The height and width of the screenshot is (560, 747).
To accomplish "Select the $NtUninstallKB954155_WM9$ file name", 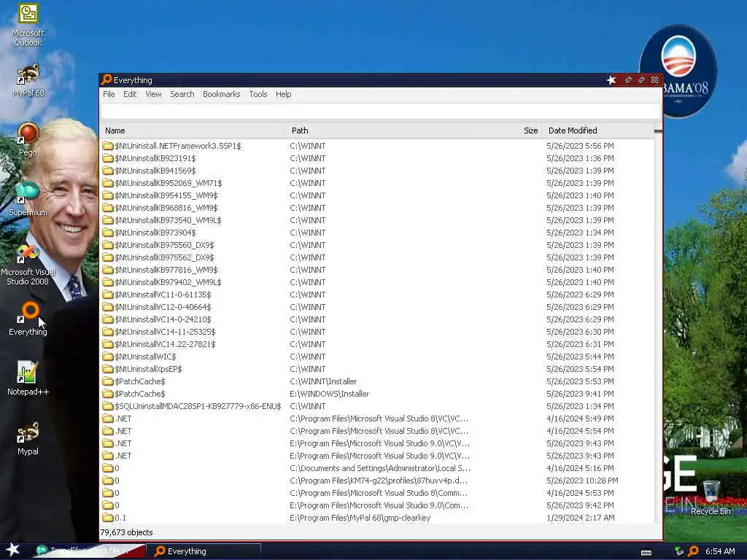I will tap(166, 195).
